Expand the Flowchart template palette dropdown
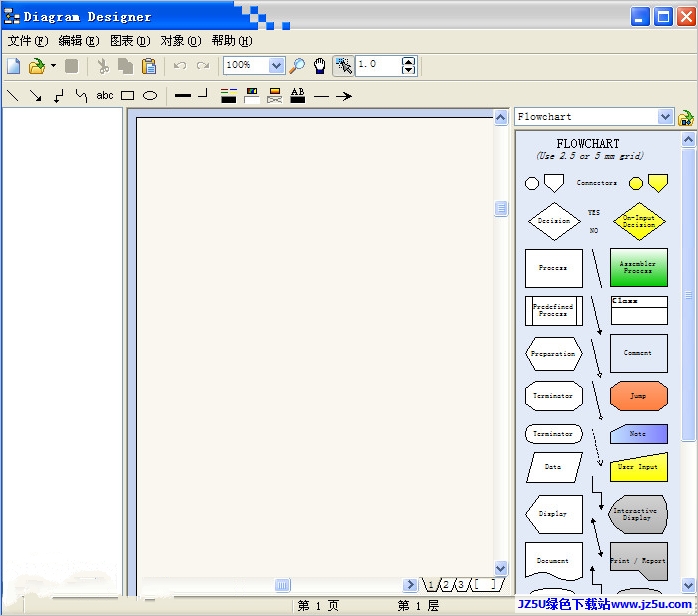The image size is (698, 616). [666, 117]
